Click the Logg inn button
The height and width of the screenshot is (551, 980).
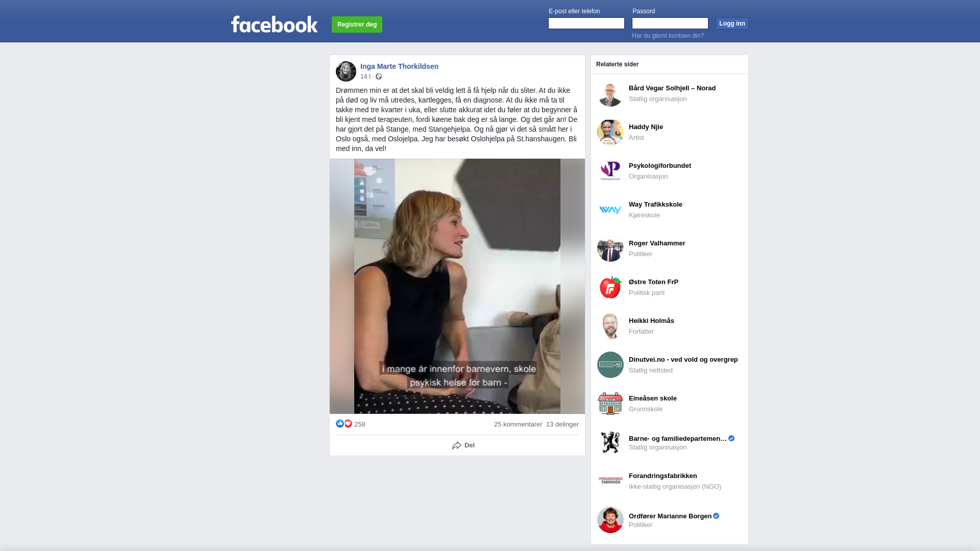732,23
